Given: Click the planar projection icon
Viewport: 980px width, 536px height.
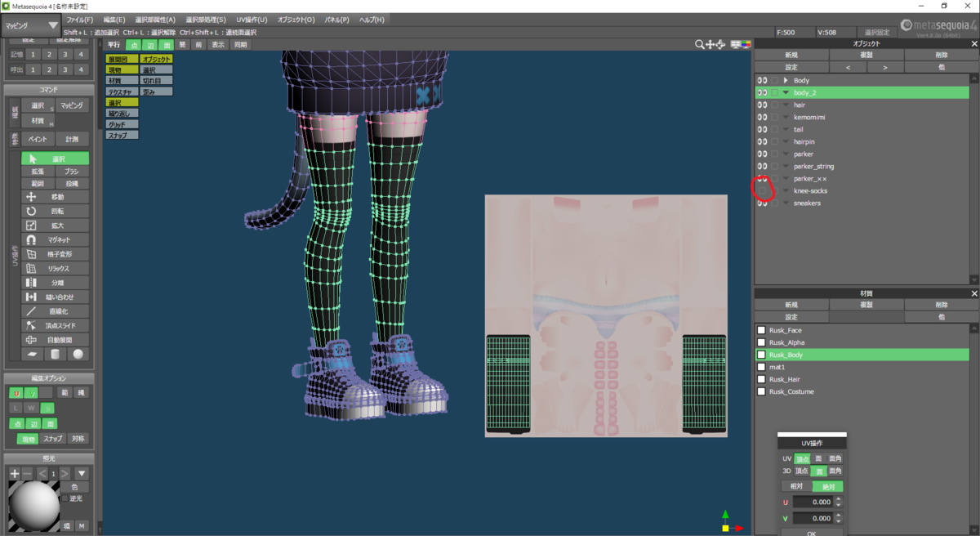Looking at the screenshot, I should pyautogui.click(x=33, y=355).
